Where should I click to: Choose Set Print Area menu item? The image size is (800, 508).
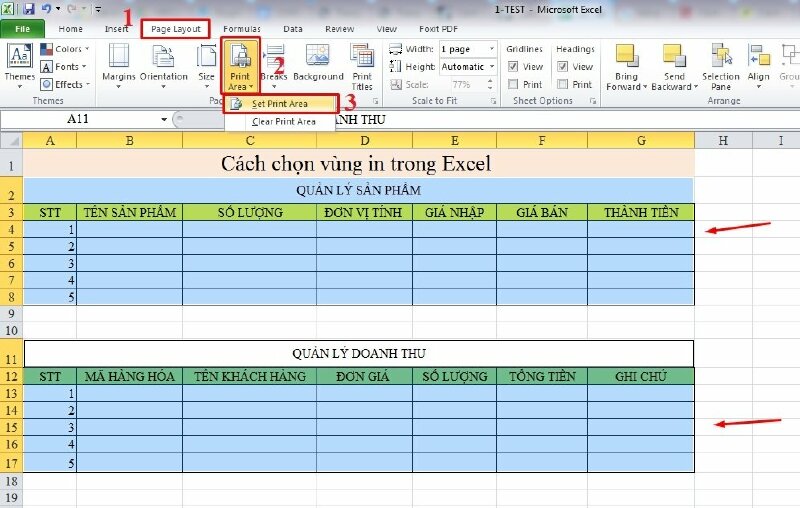[x=280, y=104]
